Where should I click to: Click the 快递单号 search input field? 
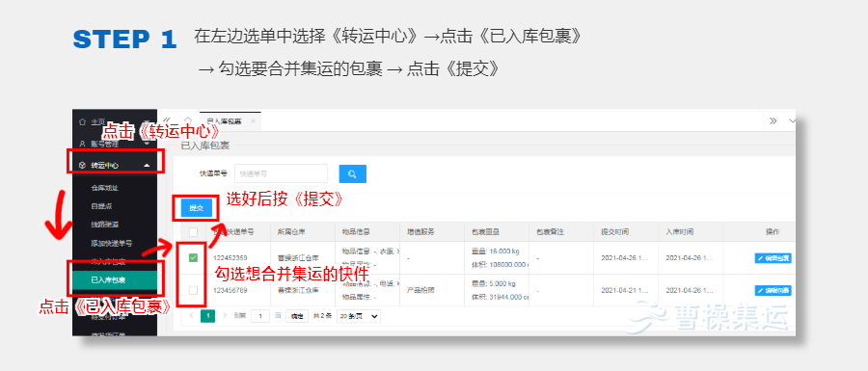(282, 173)
